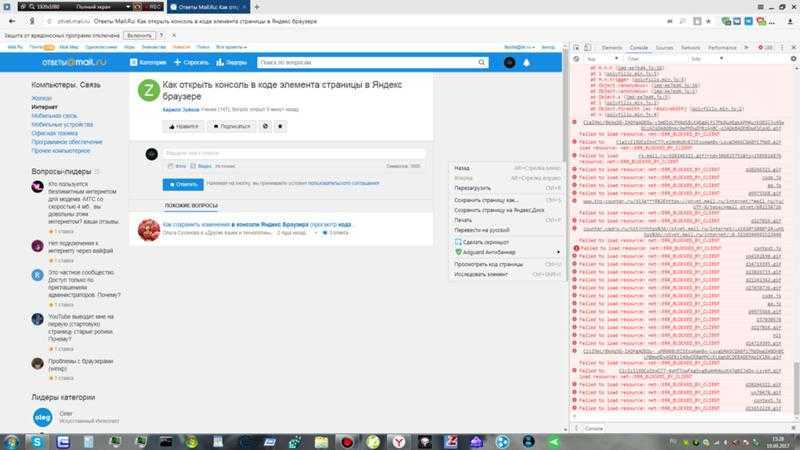Viewport: 800px width, 450px height.
Task: Choose Сохранить страницу как in the context menu
Action: [507, 200]
